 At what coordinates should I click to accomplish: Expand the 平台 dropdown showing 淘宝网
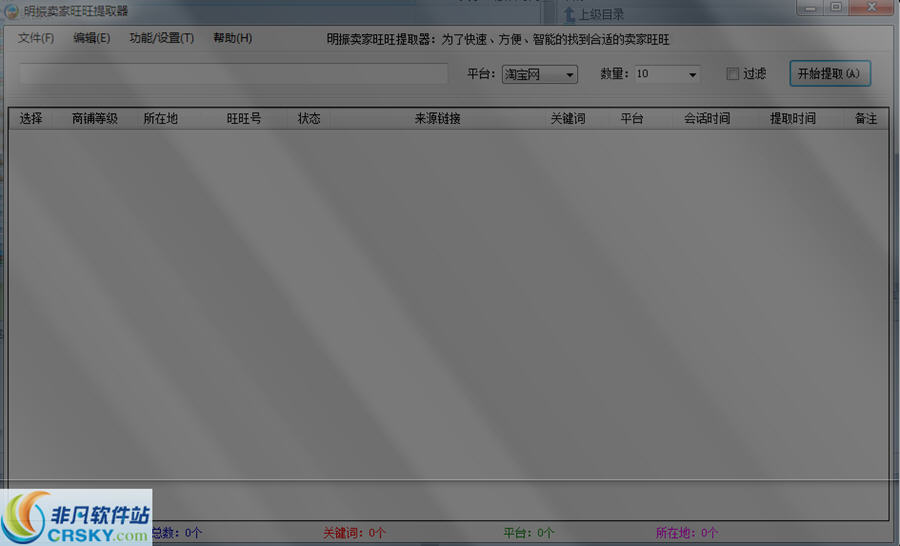tap(540, 75)
